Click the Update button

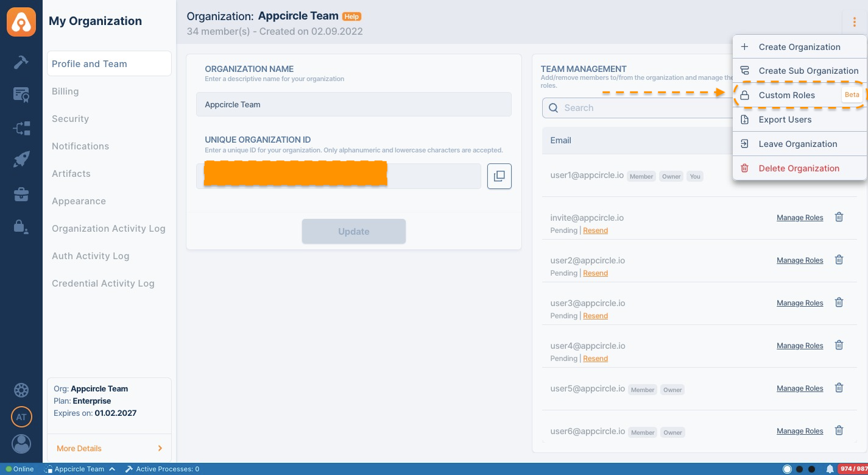click(354, 232)
